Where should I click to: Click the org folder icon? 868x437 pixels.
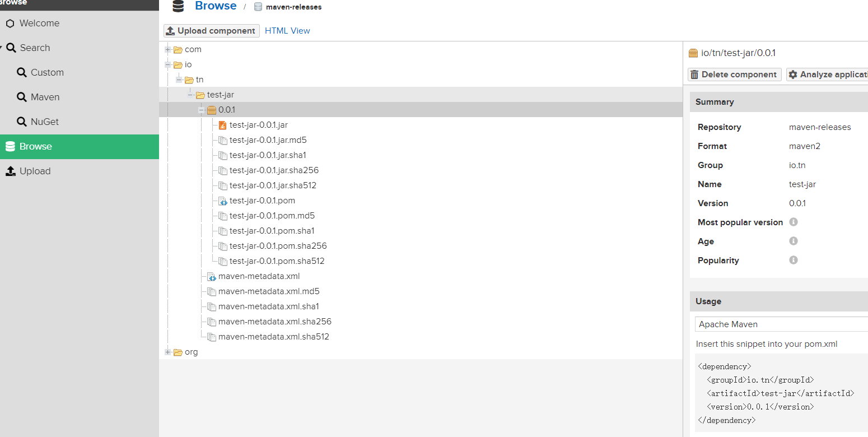pyautogui.click(x=178, y=352)
